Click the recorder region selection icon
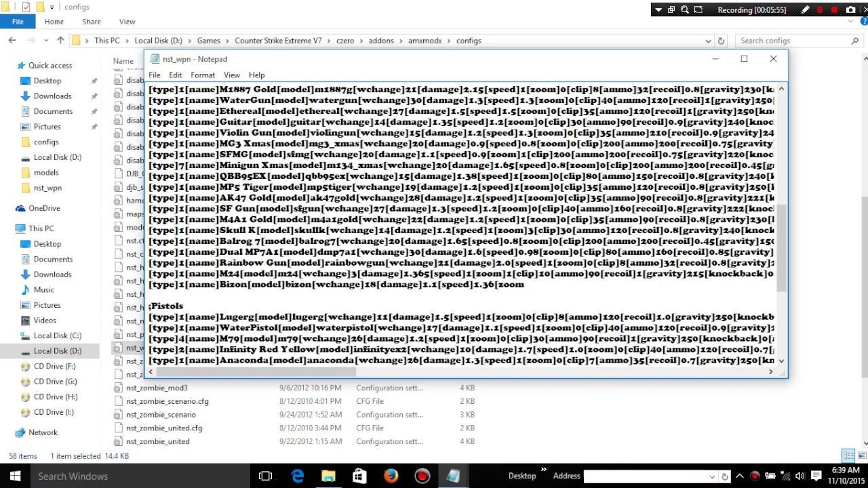This screenshot has width=868, height=488. (699, 10)
